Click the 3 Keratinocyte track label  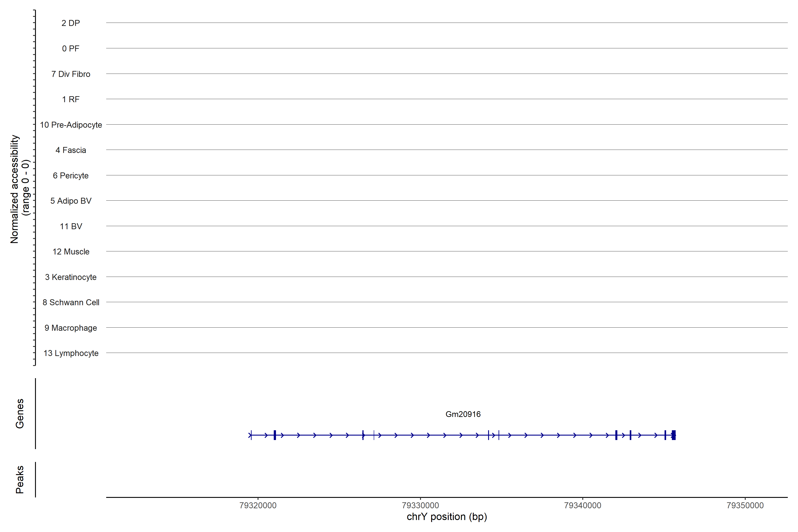click(x=70, y=277)
